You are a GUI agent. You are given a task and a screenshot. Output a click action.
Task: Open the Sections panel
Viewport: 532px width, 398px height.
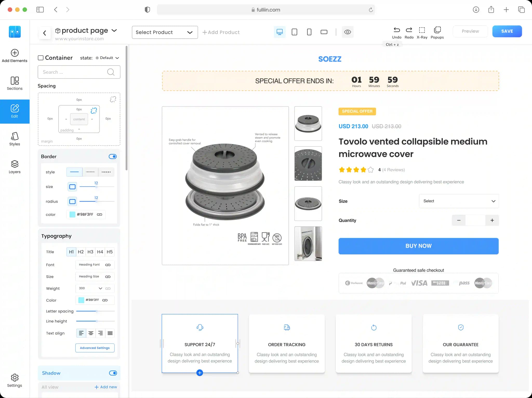click(x=15, y=83)
